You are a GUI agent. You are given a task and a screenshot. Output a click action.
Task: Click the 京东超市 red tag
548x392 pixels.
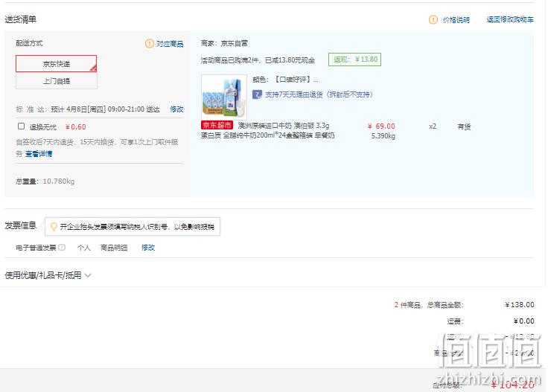pyautogui.click(x=217, y=125)
